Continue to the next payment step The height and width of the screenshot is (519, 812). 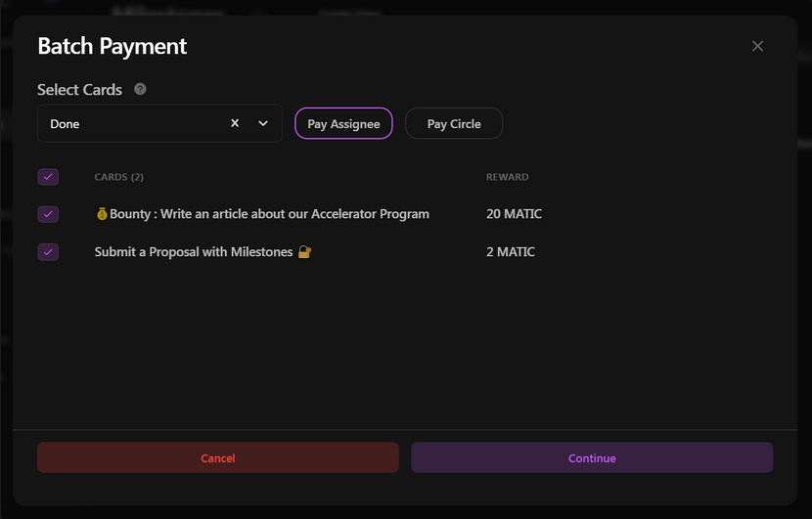[x=592, y=457]
